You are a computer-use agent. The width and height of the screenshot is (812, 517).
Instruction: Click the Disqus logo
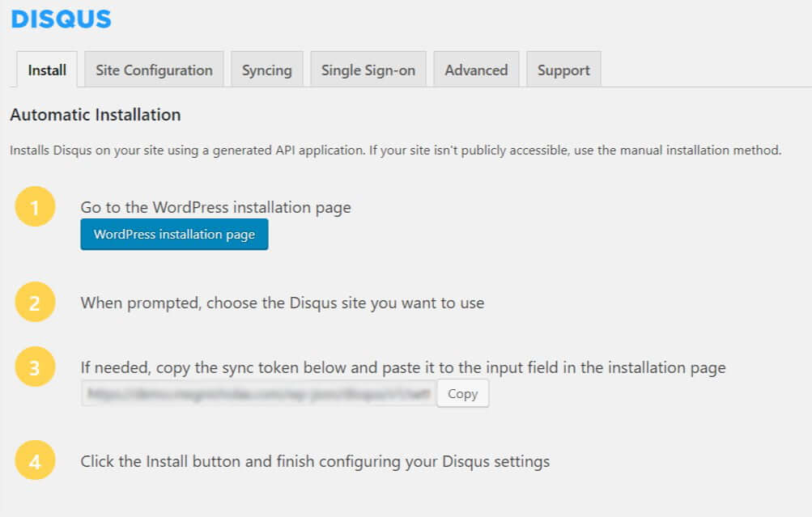point(61,19)
